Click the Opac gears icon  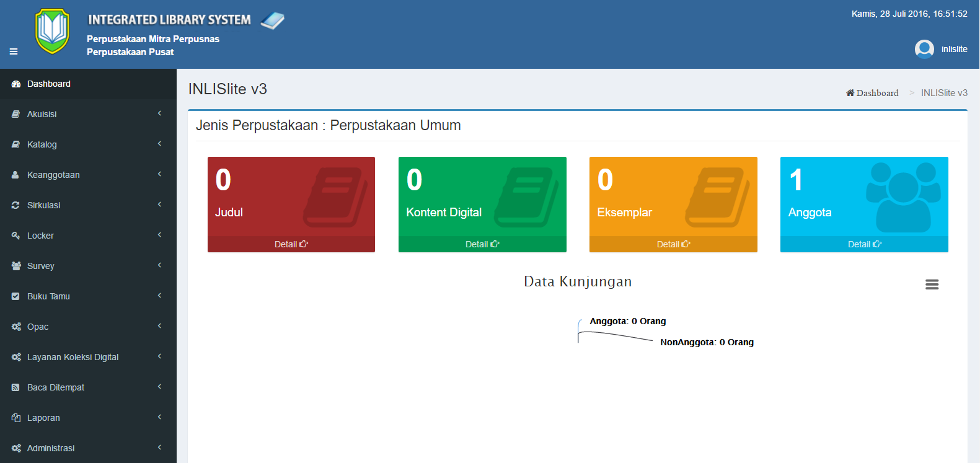click(16, 327)
